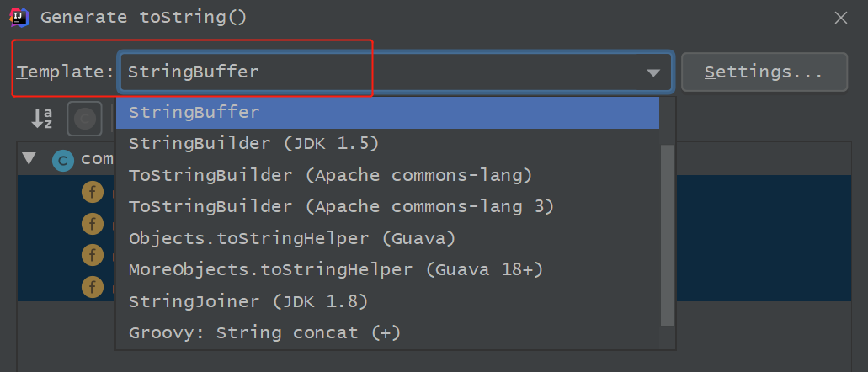
Task: Toggle the show classes button
Action: (84, 119)
